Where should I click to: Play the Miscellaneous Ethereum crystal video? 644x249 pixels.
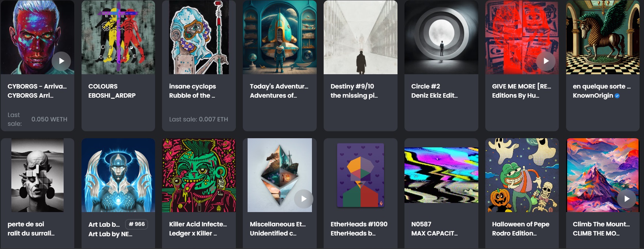click(304, 199)
